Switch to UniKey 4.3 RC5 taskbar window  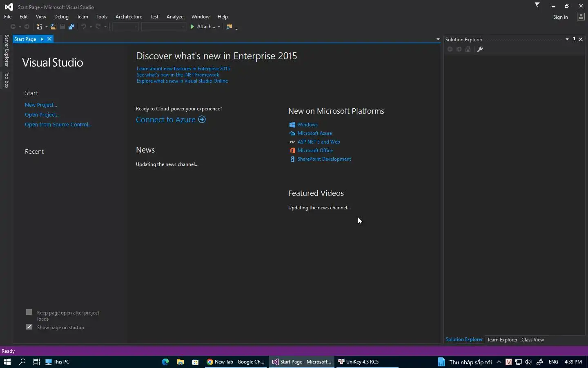[x=367, y=362]
